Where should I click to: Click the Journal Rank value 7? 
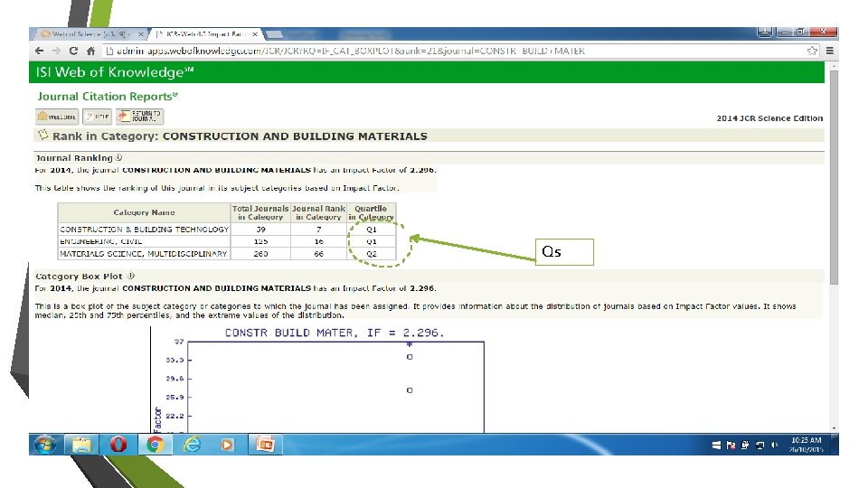319,229
